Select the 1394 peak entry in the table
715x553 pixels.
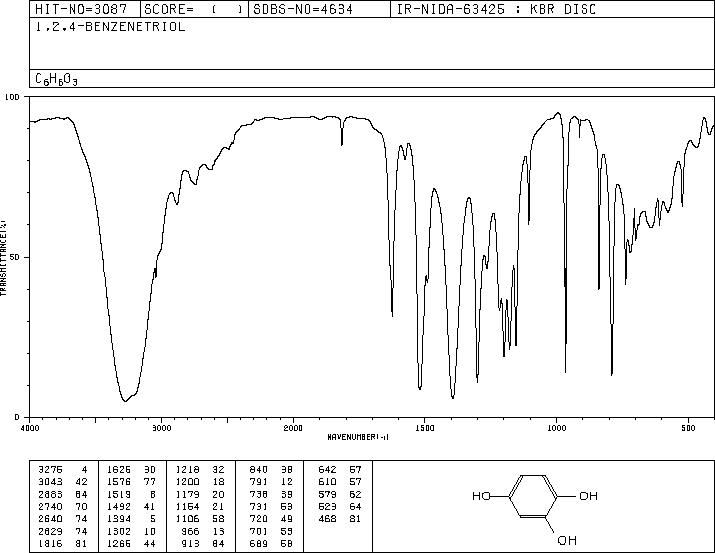pyautogui.click(x=131, y=519)
